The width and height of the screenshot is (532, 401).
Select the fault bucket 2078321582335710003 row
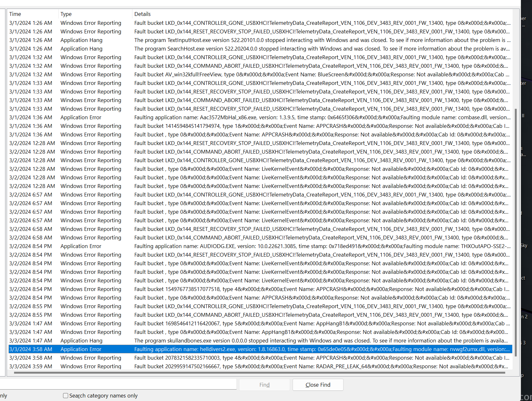pyautogui.click(x=260, y=358)
